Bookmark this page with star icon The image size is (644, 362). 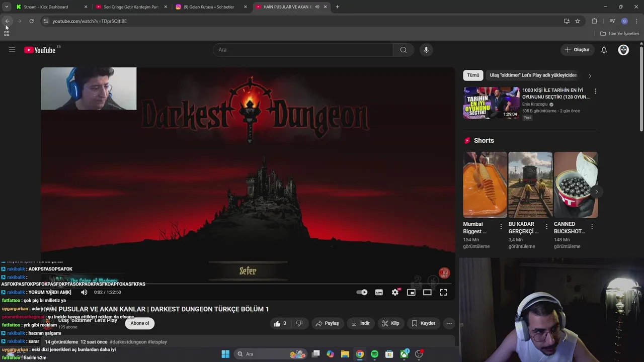(x=578, y=21)
